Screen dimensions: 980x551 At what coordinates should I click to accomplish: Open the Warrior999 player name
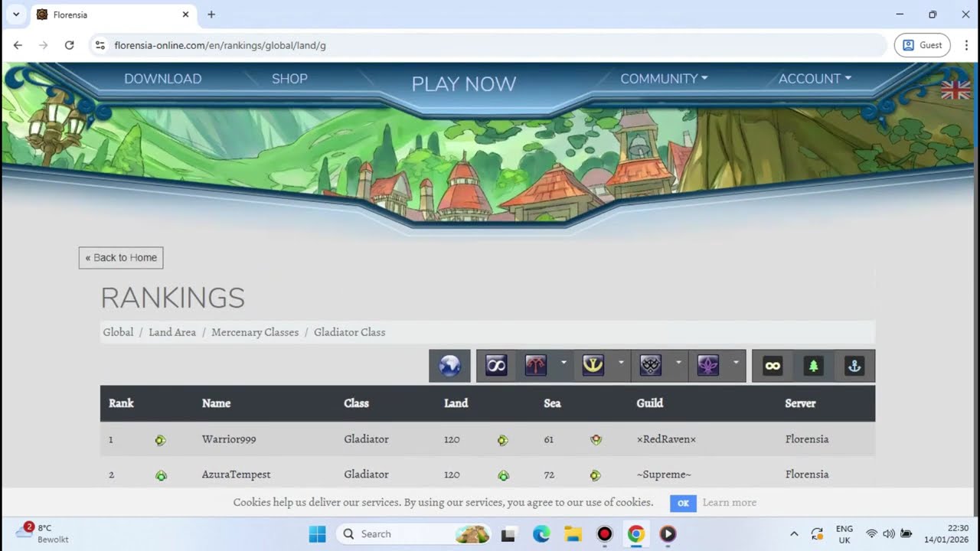pyautogui.click(x=229, y=439)
